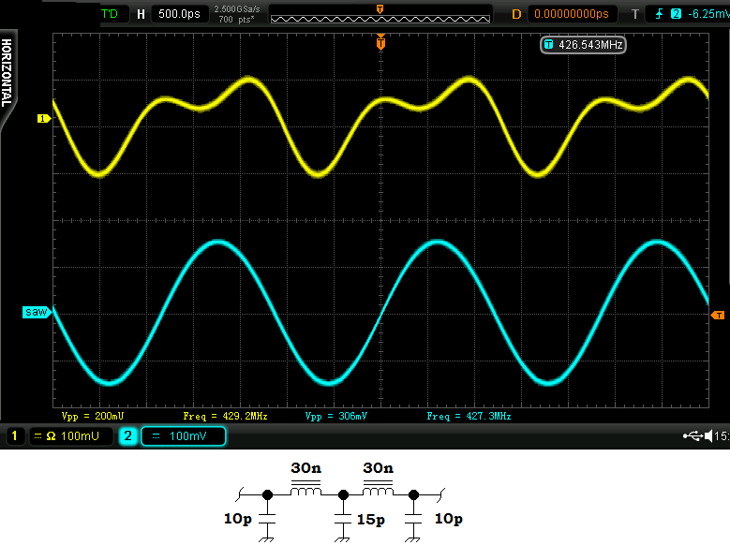The width and height of the screenshot is (730, 560).
Task: Select the D delay label
Action: [516, 14]
